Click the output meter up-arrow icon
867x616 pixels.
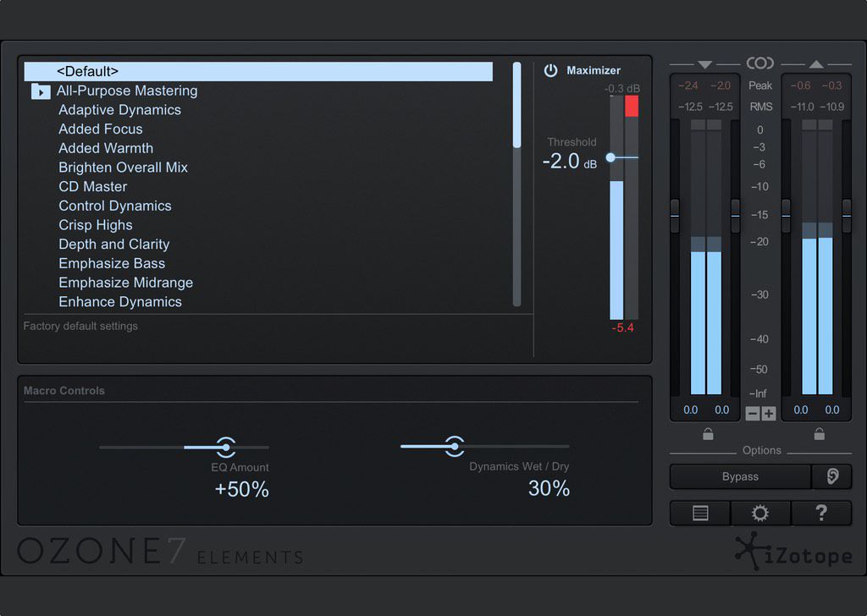click(x=816, y=64)
